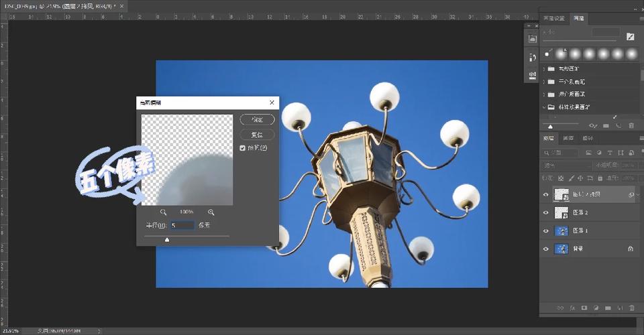Screen dimensions: 644x335
Task: Click the link layers icon
Action: [559, 308]
